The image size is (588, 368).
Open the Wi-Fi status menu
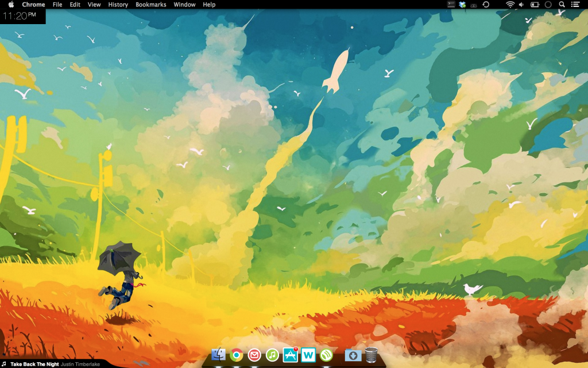pyautogui.click(x=510, y=5)
